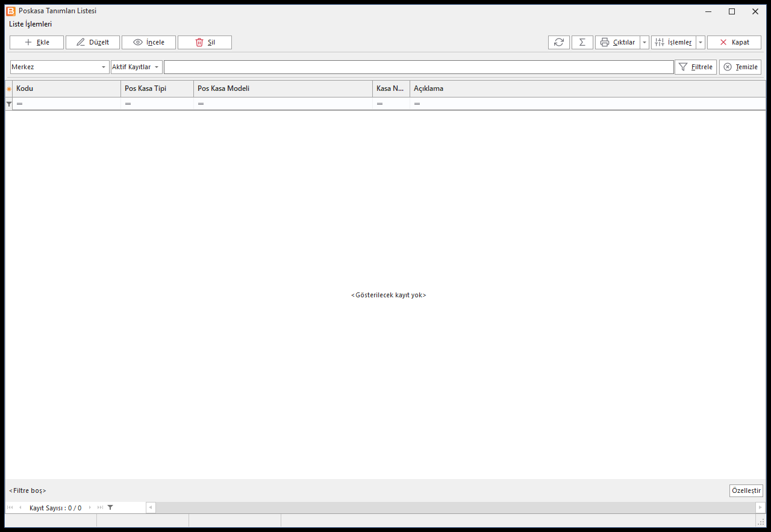Maximize the Poskasa Tanımları Listesi window
Image resolution: width=771 pixels, height=532 pixels.
[x=732, y=11]
